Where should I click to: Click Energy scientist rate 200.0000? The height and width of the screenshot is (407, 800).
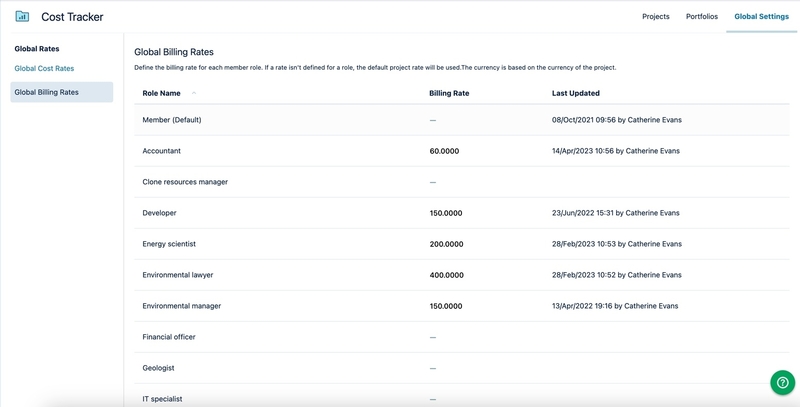446,244
